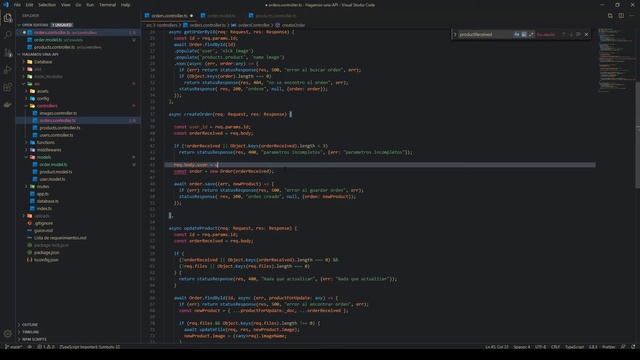
Task: Expand the node_modules folder
Action: coord(48,77)
